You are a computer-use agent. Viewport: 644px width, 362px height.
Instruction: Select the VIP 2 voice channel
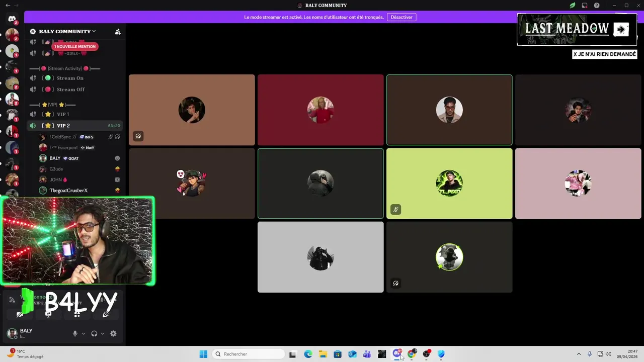74,126
